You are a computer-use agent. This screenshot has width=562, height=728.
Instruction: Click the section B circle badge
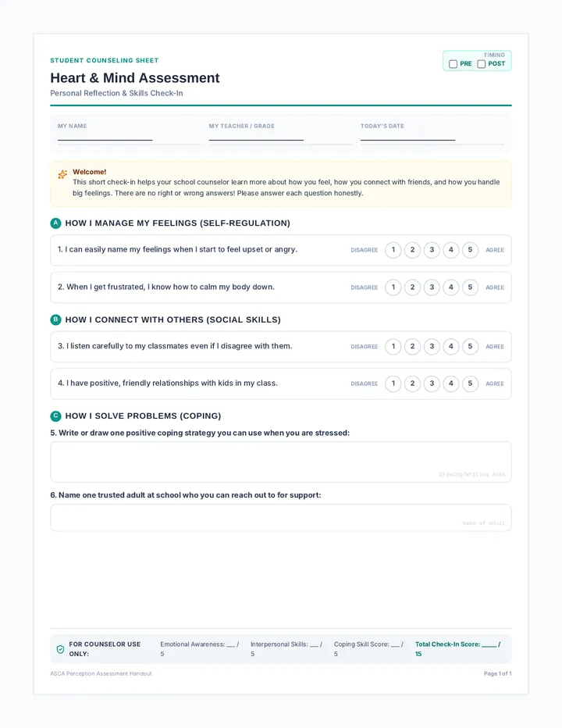55,319
